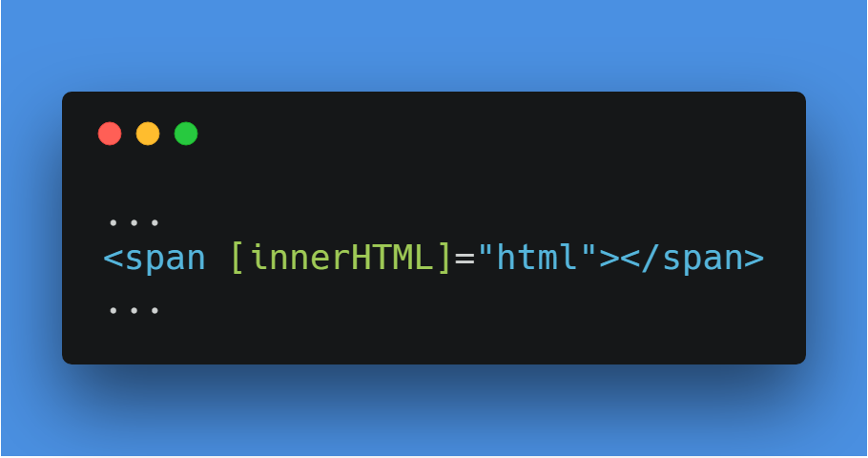Click the ellipsis above the code line
The image size is (868, 458).
134,222
